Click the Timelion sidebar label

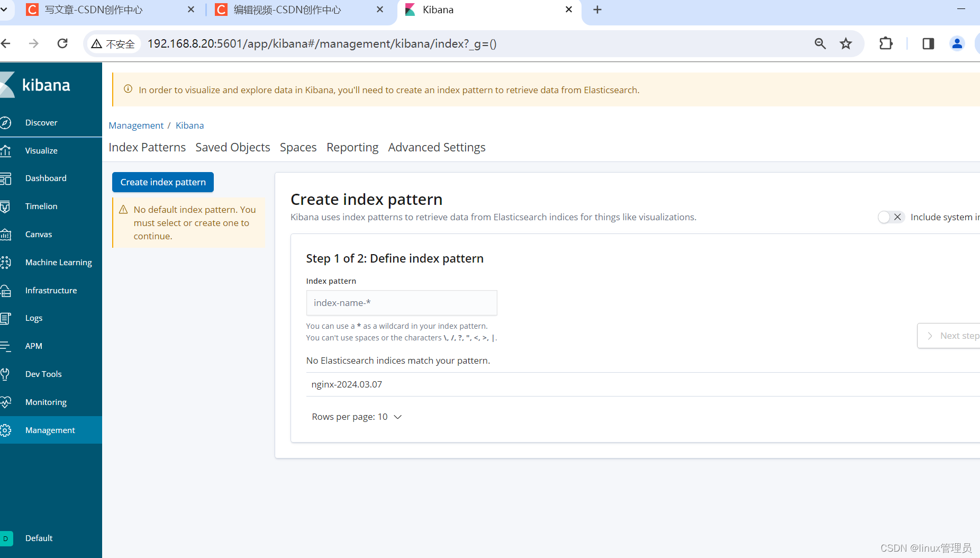tap(41, 206)
